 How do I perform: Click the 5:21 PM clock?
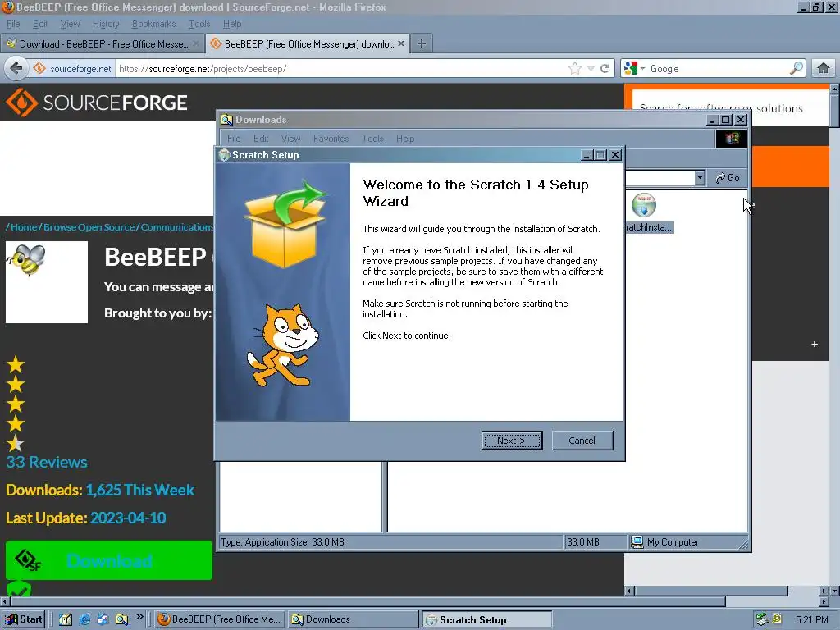[811, 620]
